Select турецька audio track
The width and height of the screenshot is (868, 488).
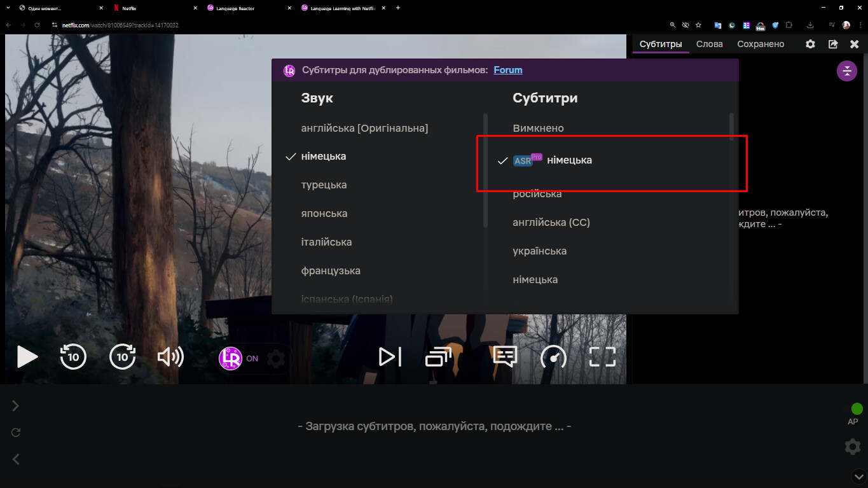tap(324, 185)
